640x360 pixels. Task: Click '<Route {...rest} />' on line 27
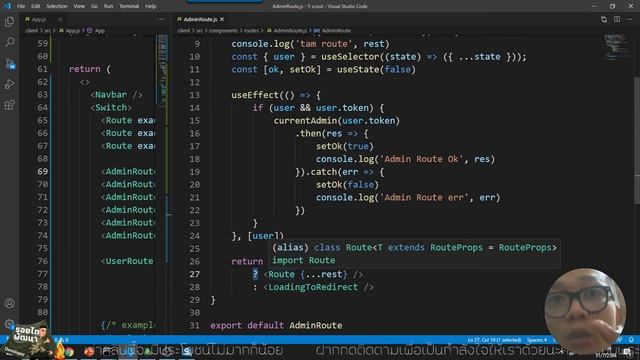(313, 274)
